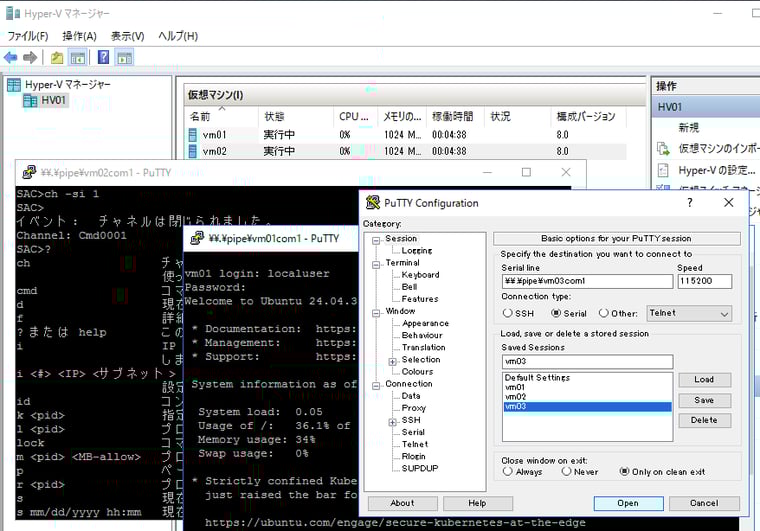Expand the Selection category node
Image resolution: width=760 pixels, height=531 pixels.
click(x=393, y=361)
